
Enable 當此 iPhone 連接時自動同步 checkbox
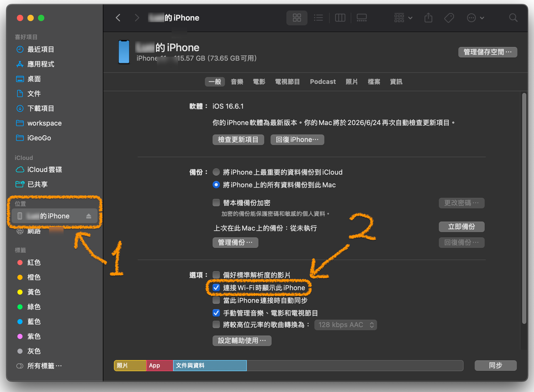(216, 300)
